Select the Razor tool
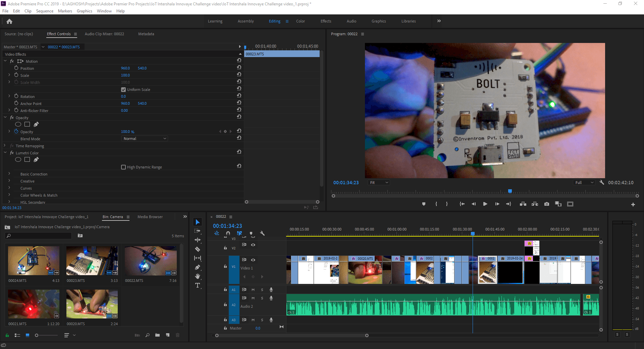 point(198,249)
